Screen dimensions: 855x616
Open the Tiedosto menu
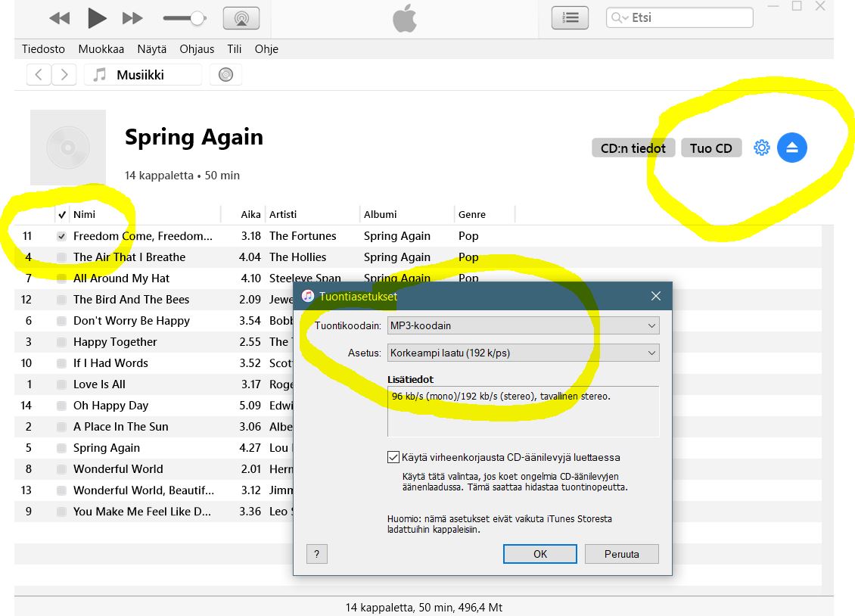(x=43, y=49)
